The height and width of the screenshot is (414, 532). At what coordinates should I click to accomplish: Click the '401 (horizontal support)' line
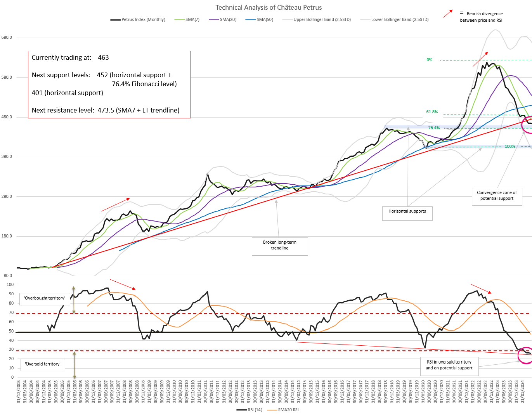coord(68,93)
